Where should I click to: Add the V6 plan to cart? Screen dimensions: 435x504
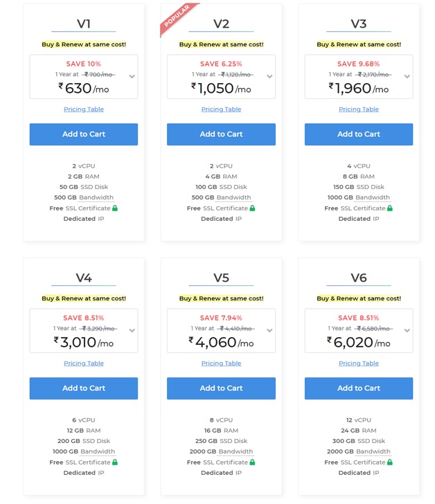pos(359,388)
